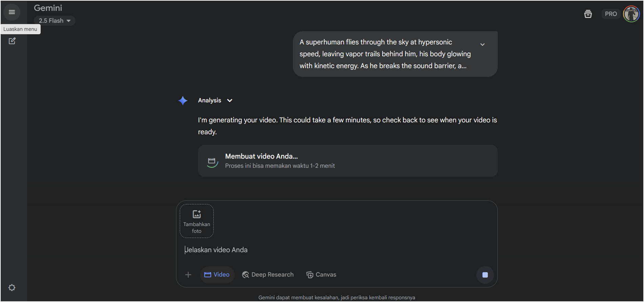Start a new chat with the pencil icon
Viewport: 644px width, 302px height.
click(x=12, y=41)
